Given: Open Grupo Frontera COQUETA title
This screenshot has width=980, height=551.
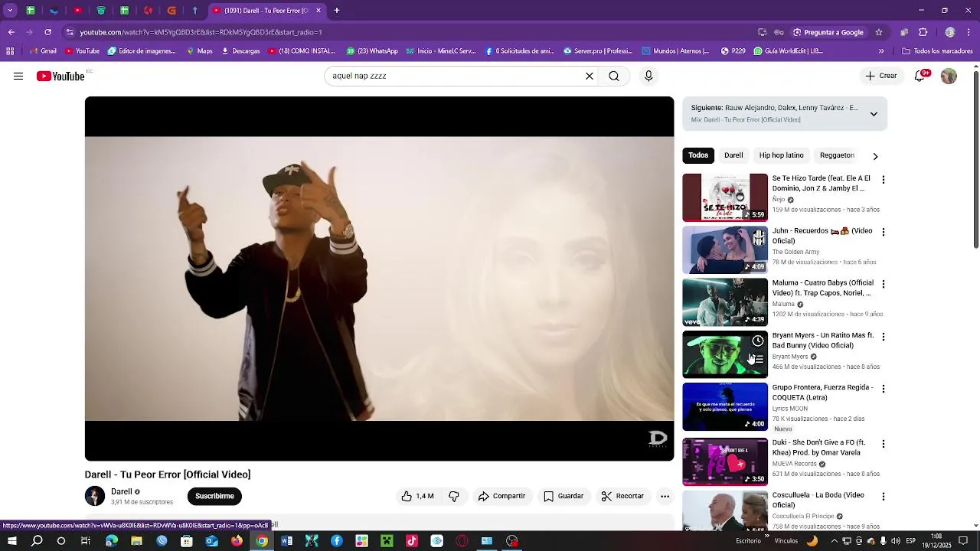Looking at the screenshot, I should [x=822, y=393].
